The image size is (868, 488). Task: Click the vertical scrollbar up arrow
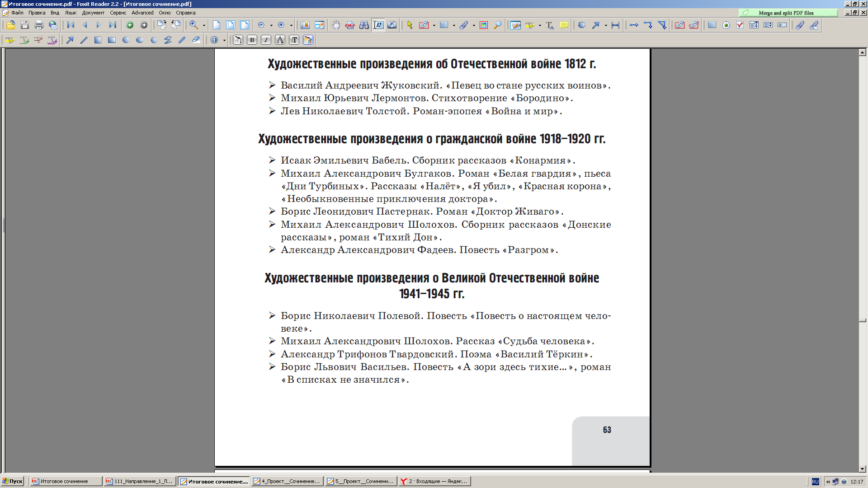[x=863, y=52]
